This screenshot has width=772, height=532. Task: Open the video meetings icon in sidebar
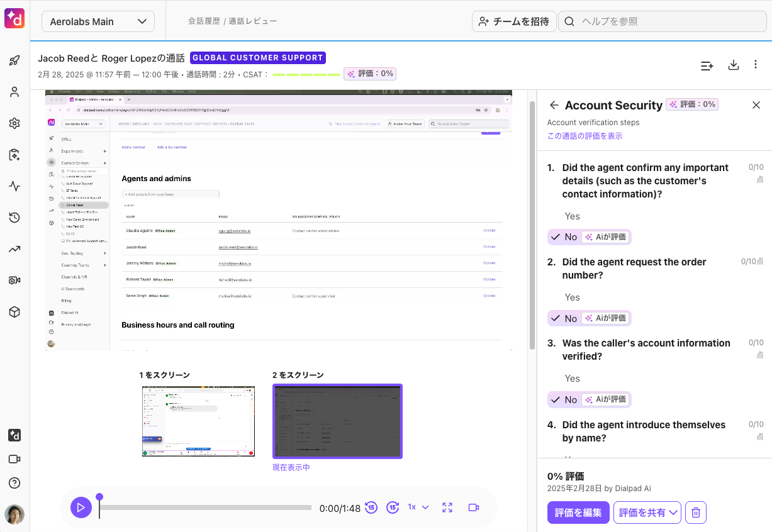coord(14,459)
